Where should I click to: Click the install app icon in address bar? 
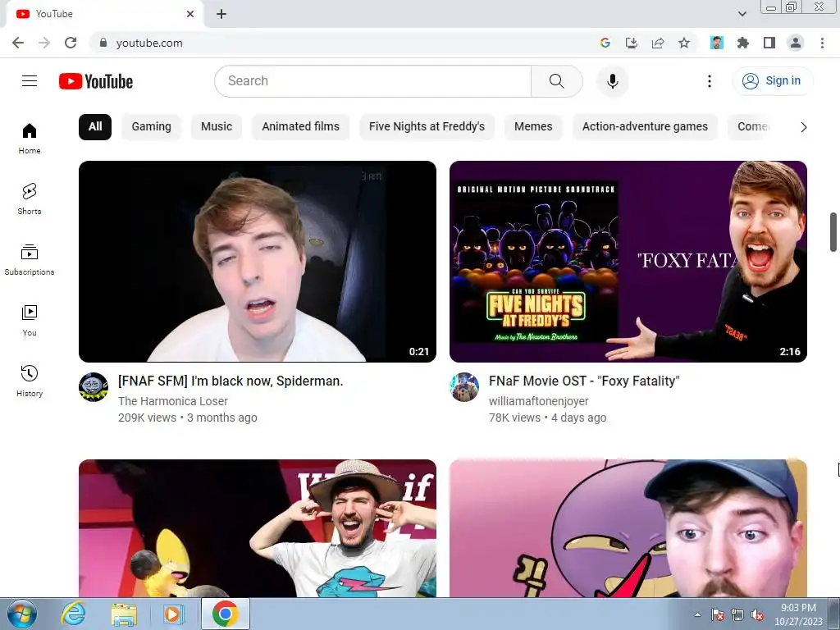point(632,43)
